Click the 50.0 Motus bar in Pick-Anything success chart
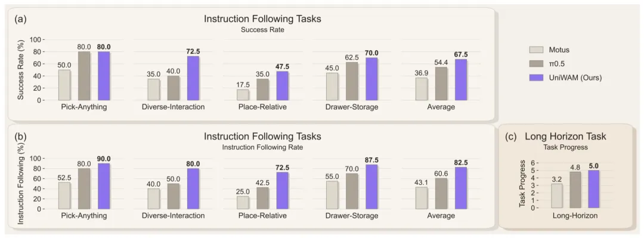This screenshot has width=644, height=238. point(64,85)
